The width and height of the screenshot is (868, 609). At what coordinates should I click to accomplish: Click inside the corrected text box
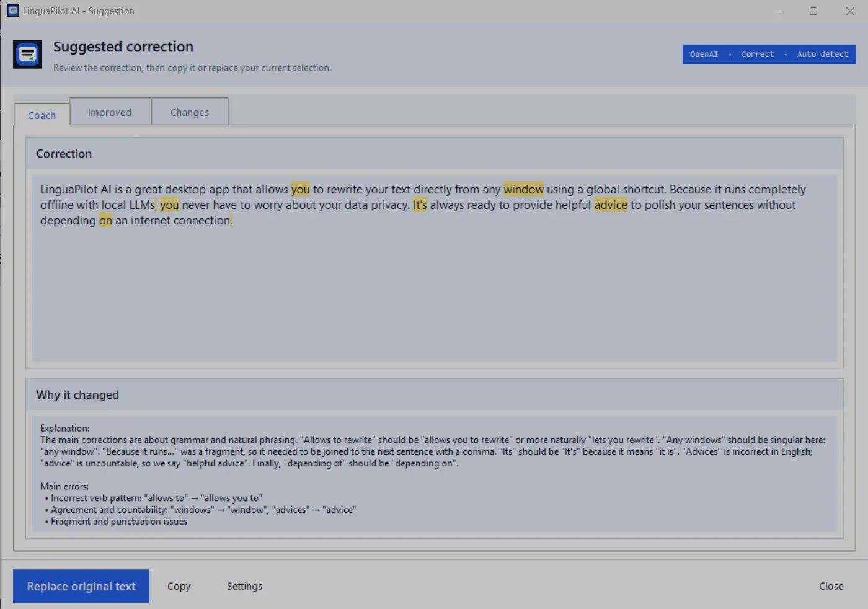[434, 268]
